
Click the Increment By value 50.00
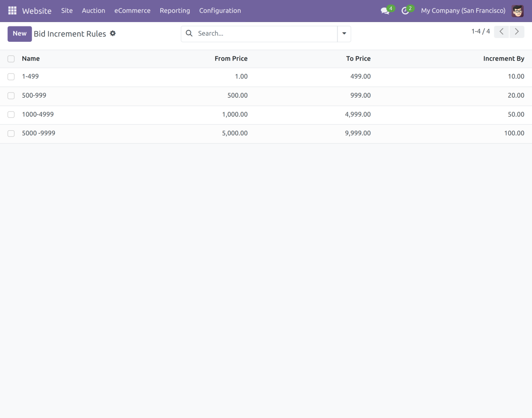click(516, 114)
